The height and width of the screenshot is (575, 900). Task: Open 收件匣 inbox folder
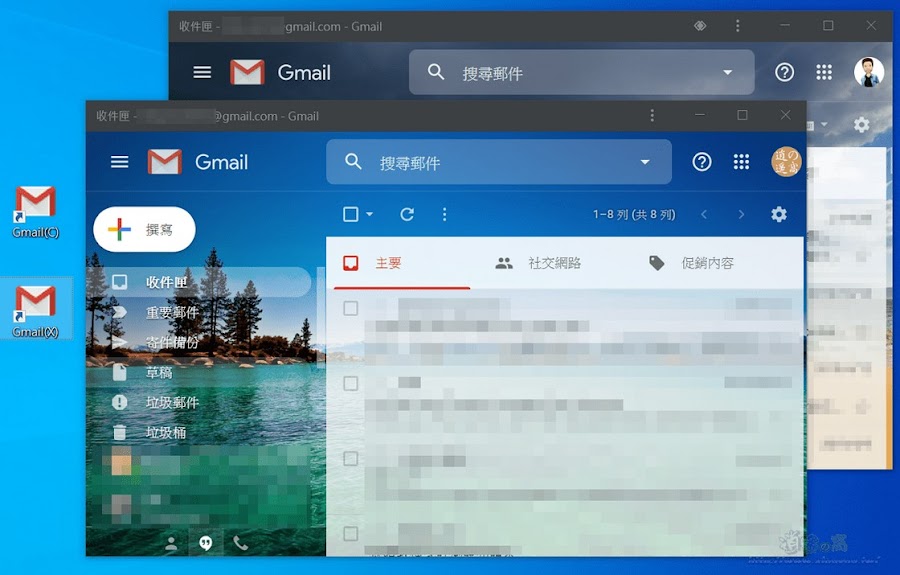point(199,282)
